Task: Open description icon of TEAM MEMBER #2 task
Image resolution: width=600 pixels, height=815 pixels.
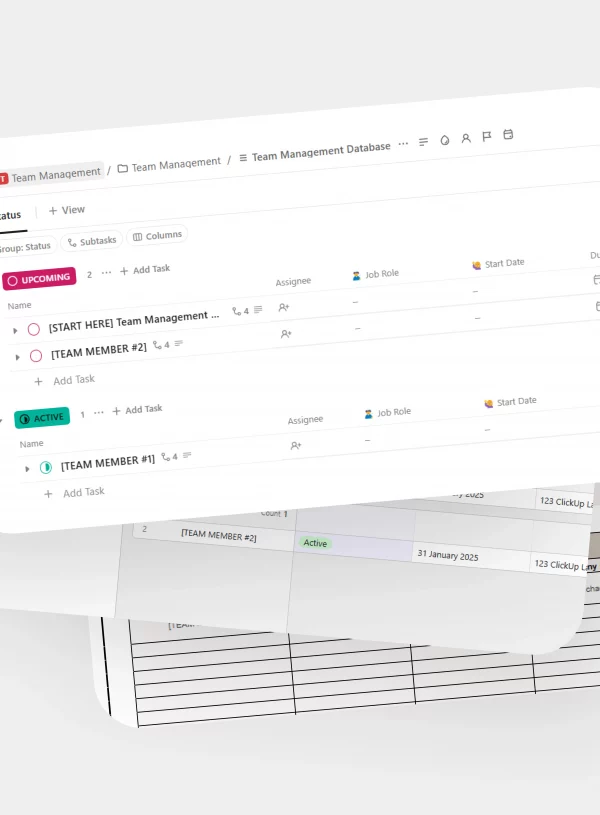Action: click(178, 343)
